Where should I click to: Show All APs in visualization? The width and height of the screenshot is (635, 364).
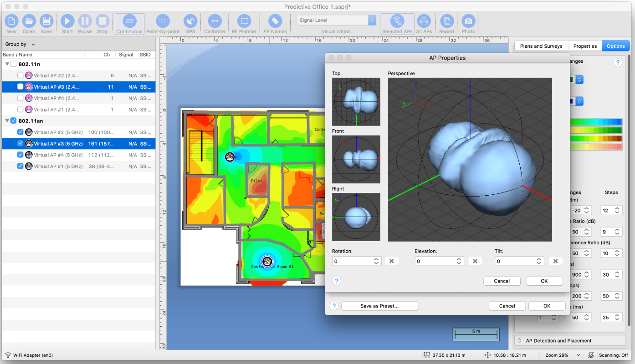pyautogui.click(x=424, y=20)
